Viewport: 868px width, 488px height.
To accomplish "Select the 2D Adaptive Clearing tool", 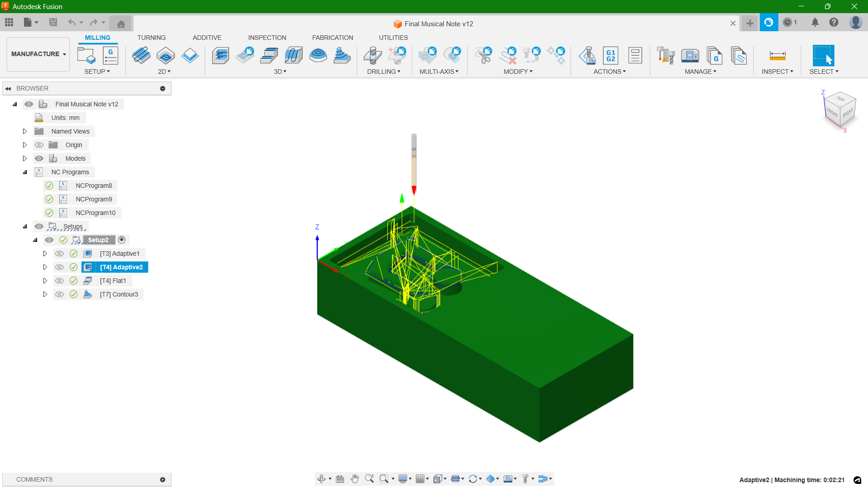I will (141, 56).
